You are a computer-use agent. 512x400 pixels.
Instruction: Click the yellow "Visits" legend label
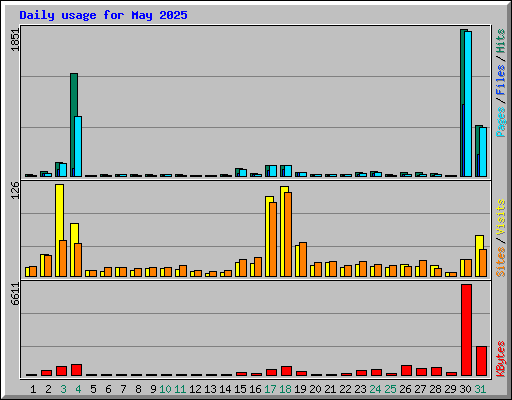pos(501,217)
